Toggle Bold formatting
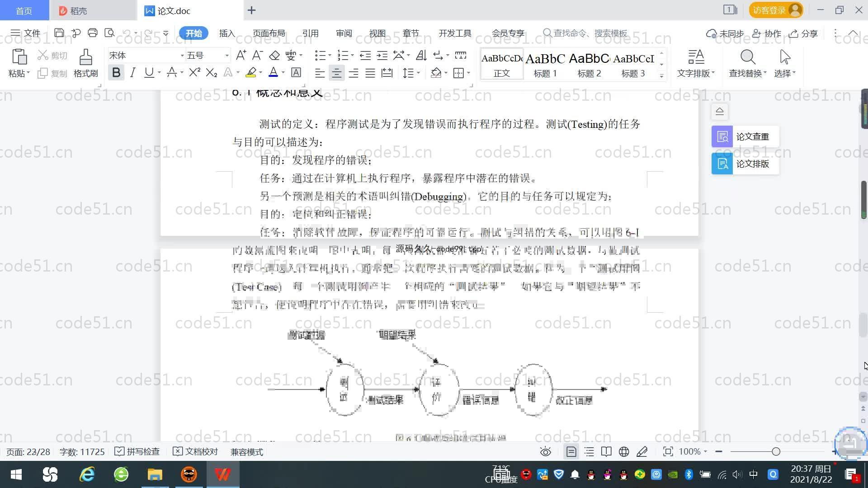The height and width of the screenshot is (488, 868). pyautogui.click(x=116, y=72)
